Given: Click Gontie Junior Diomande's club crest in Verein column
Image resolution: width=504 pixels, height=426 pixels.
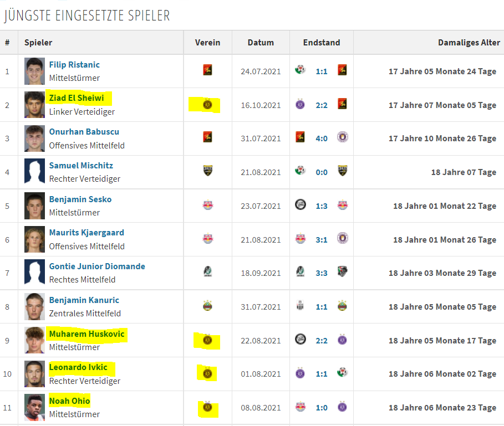Looking at the screenshot, I should pyautogui.click(x=207, y=271).
